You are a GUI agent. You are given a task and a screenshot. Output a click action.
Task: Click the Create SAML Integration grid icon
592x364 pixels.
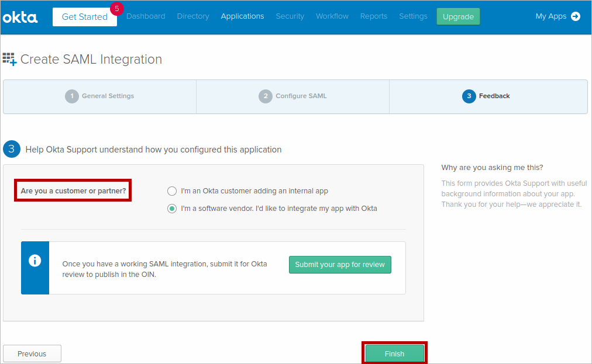pyautogui.click(x=9, y=59)
